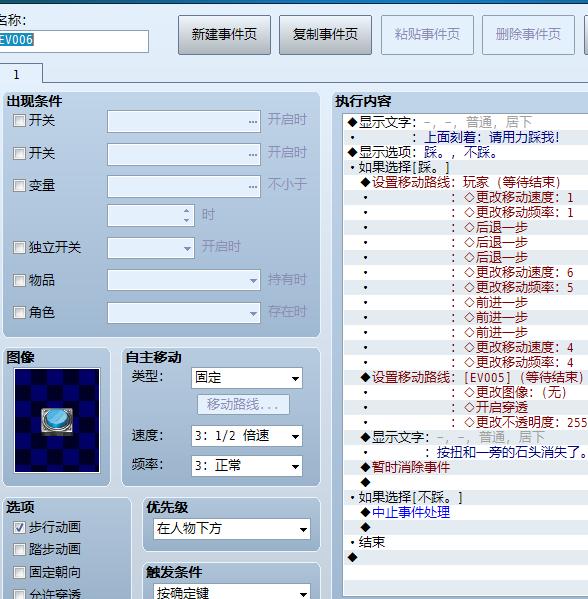Viewport: 588px width, 599px height.
Task: Click the variable value stepper arrows
Action: (x=186, y=215)
